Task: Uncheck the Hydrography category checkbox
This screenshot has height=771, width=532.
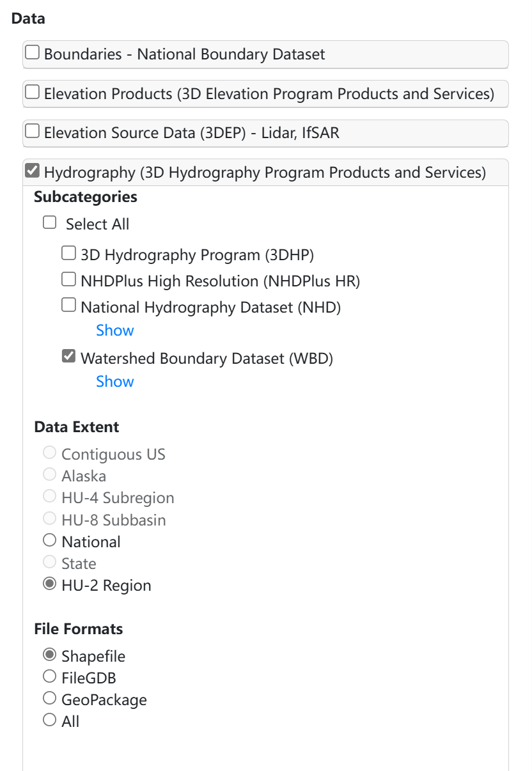Action: click(x=32, y=171)
